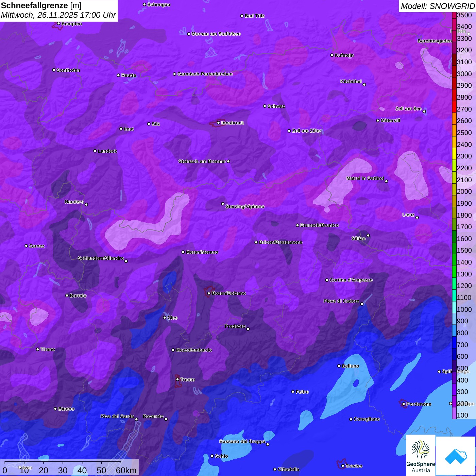Click the Steinach am Brenner label

[x=202, y=161]
